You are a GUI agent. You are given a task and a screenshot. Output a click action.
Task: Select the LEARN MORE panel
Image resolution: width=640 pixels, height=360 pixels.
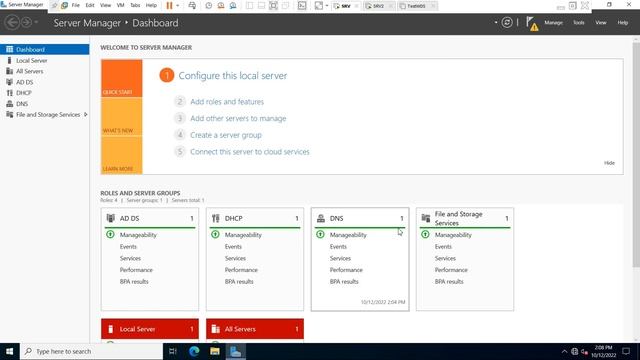[x=122, y=155]
